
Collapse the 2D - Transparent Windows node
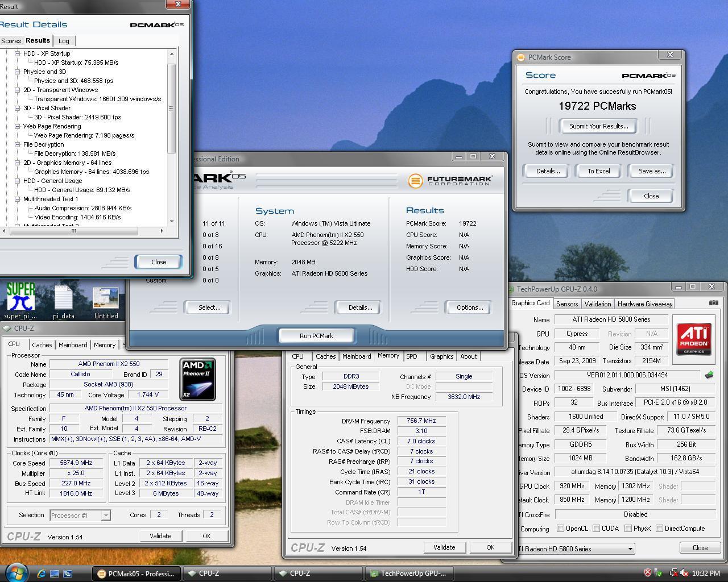tap(17, 90)
